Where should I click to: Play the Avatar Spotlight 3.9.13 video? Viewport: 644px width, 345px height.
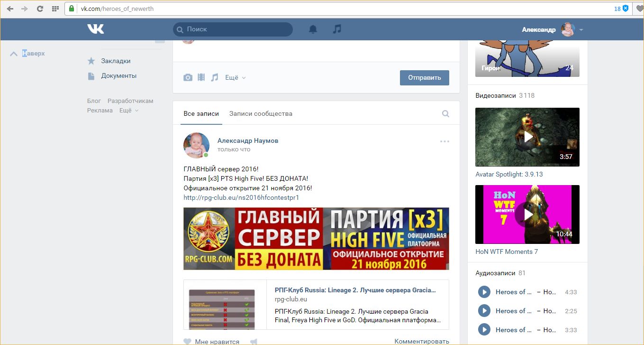pyautogui.click(x=527, y=137)
